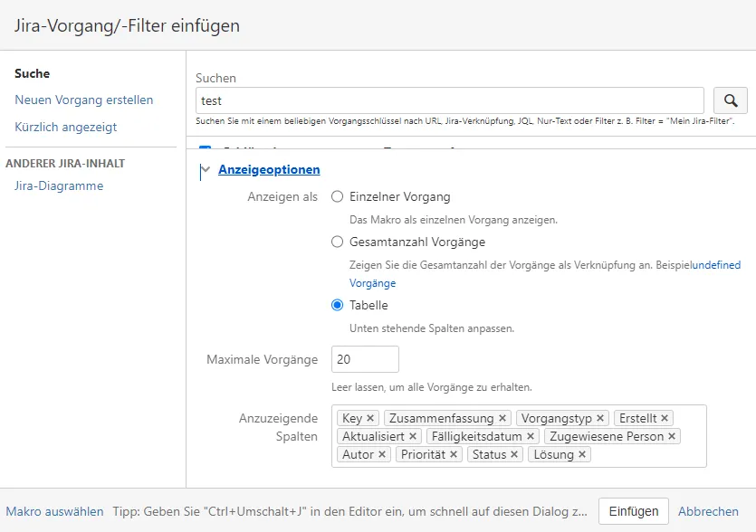Remove the Zugewiesene Person column tag

coord(672,437)
